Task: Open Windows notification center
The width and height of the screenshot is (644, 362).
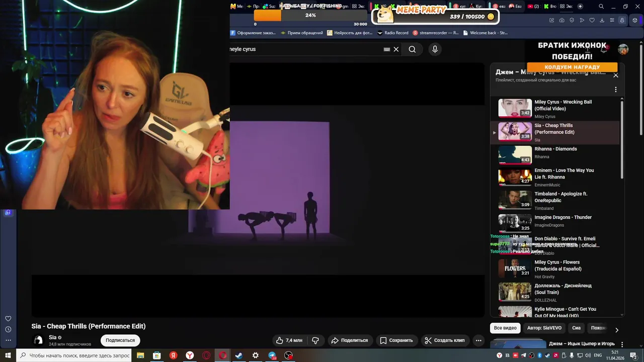Action: pyautogui.click(x=633, y=355)
